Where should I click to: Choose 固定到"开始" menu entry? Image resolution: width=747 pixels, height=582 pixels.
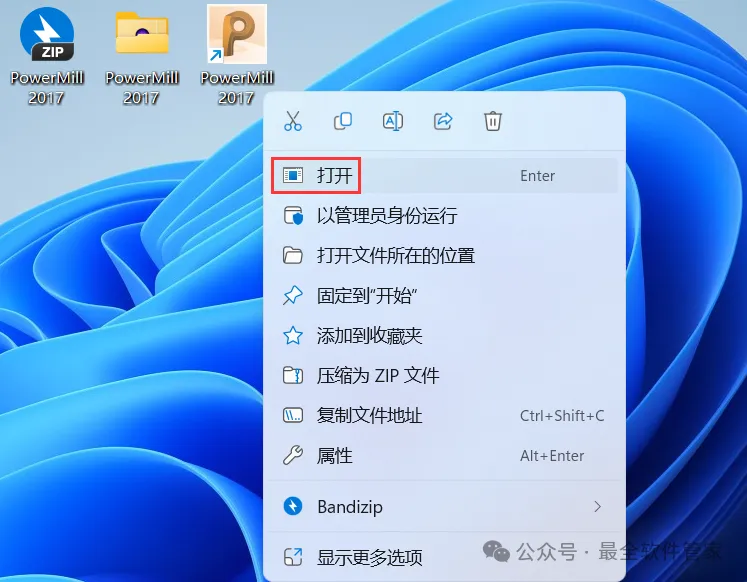(x=444, y=296)
